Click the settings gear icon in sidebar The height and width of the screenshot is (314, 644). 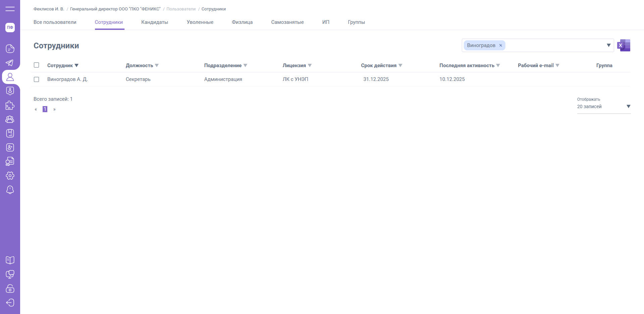click(10, 176)
